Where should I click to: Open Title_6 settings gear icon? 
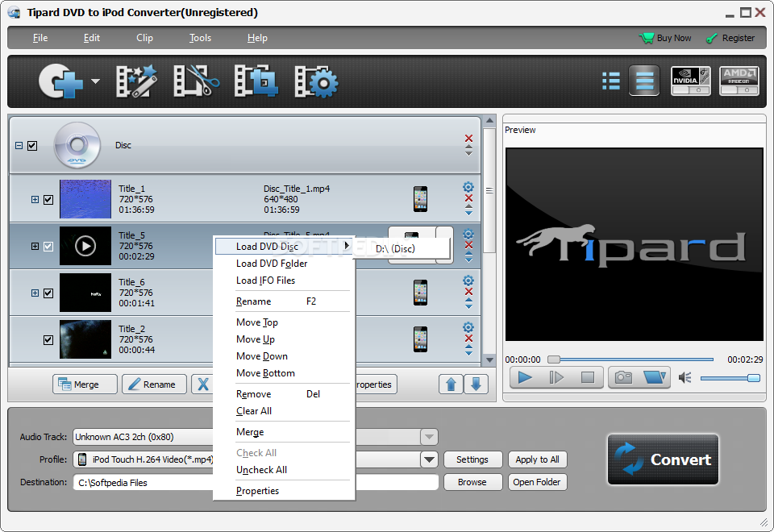point(468,281)
